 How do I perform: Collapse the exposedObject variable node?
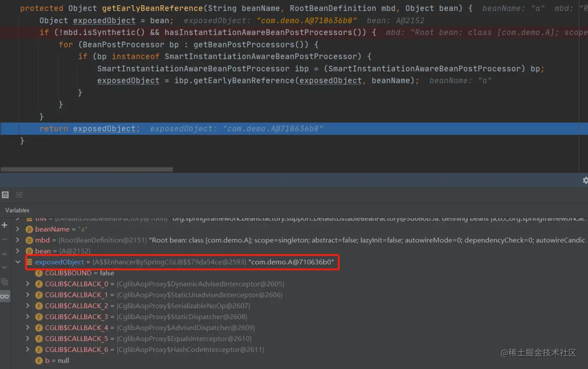pos(18,262)
